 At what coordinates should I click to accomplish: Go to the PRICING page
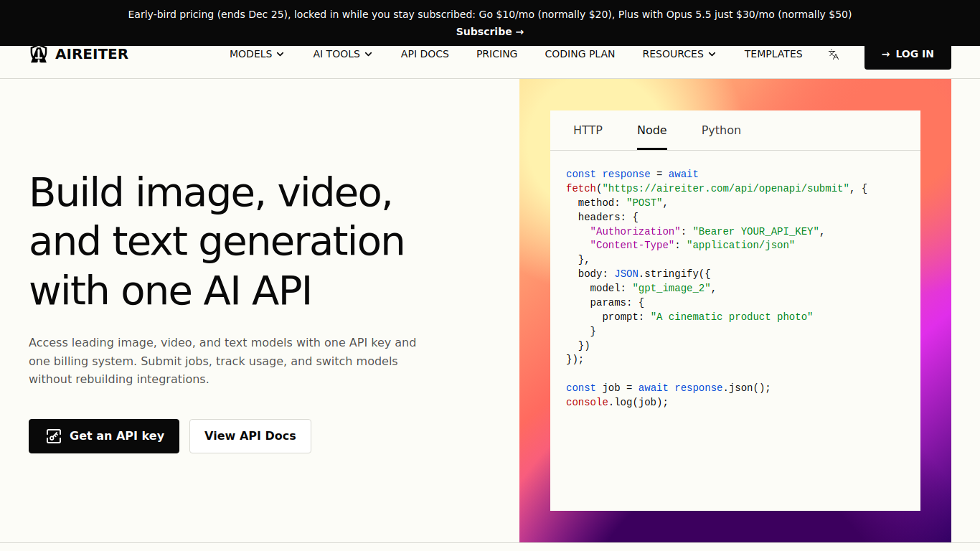click(496, 54)
